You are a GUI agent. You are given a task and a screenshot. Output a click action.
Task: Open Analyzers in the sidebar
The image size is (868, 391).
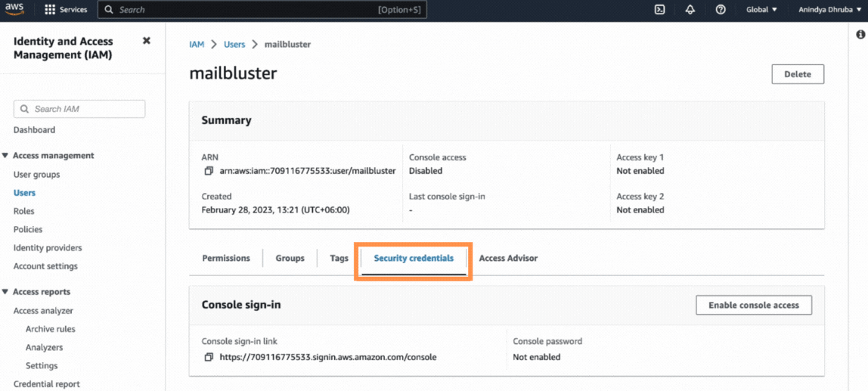pos(45,347)
